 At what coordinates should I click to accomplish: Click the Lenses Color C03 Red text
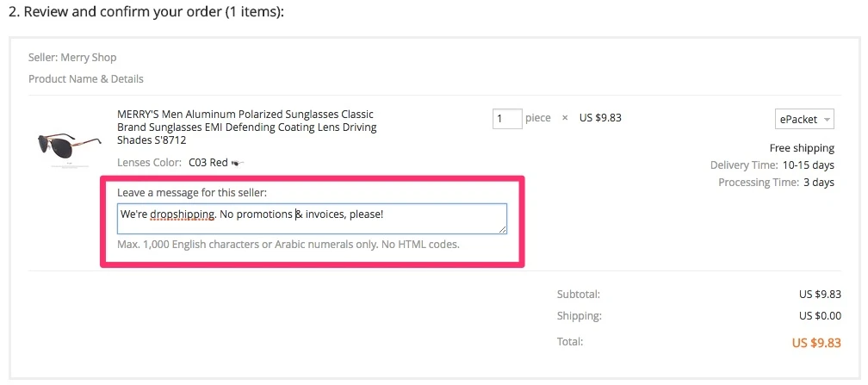click(x=173, y=163)
